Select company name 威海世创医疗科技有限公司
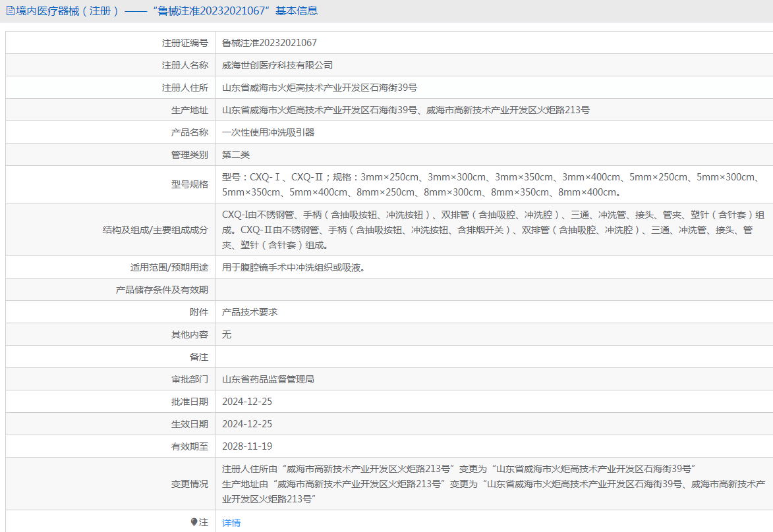The height and width of the screenshot is (532, 773). click(277, 66)
